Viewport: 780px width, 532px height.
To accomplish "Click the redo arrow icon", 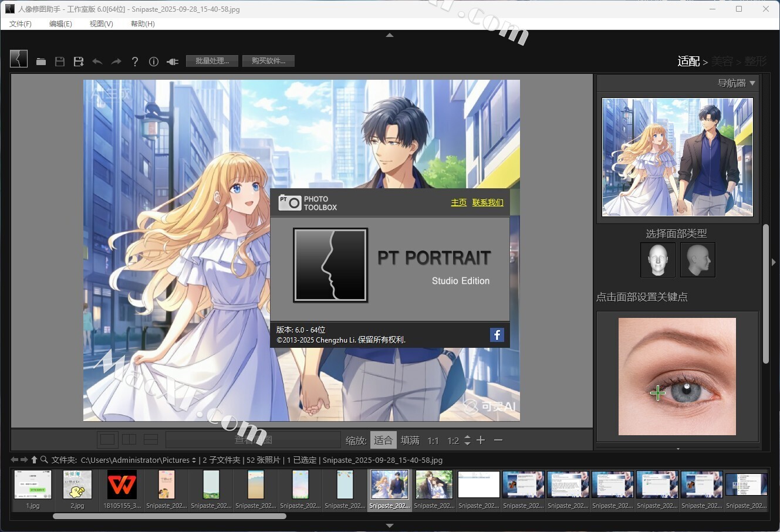I will [116, 62].
